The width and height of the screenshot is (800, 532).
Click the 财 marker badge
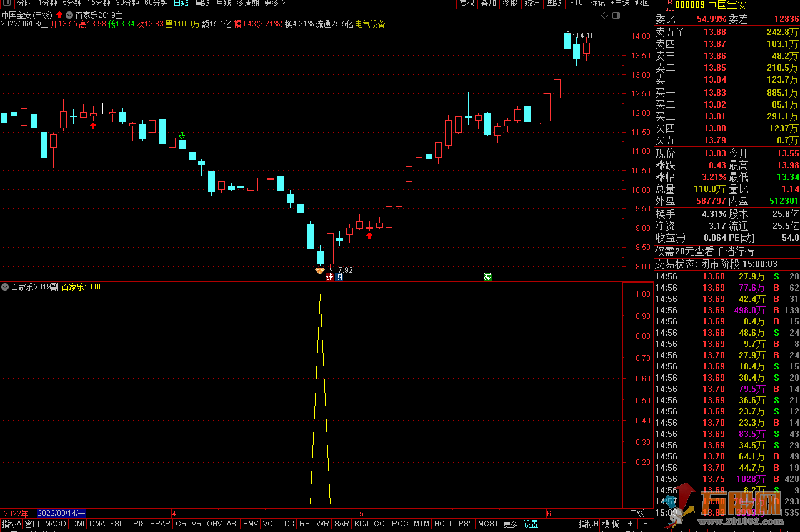(338, 276)
